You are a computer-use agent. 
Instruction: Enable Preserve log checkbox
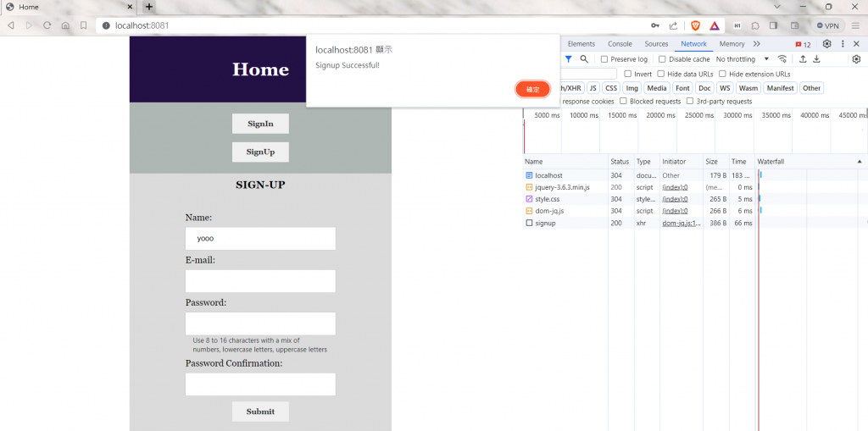(604, 59)
